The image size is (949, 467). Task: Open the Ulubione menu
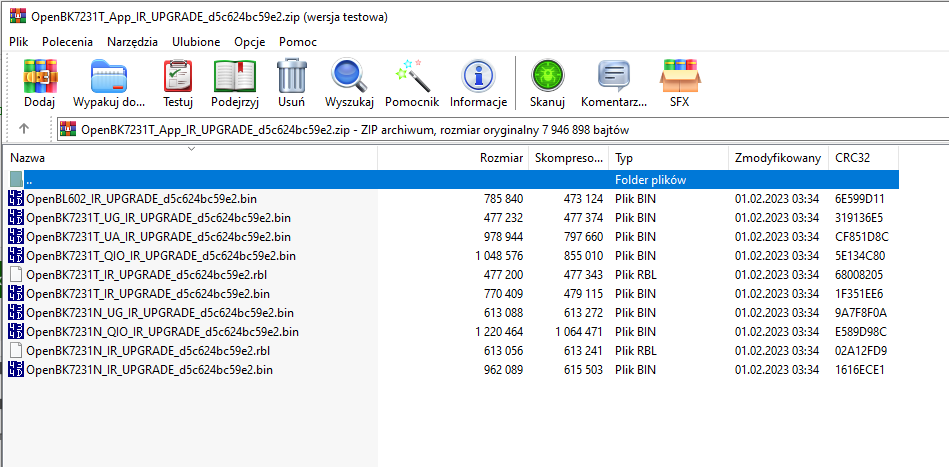(x=196, y=42)
